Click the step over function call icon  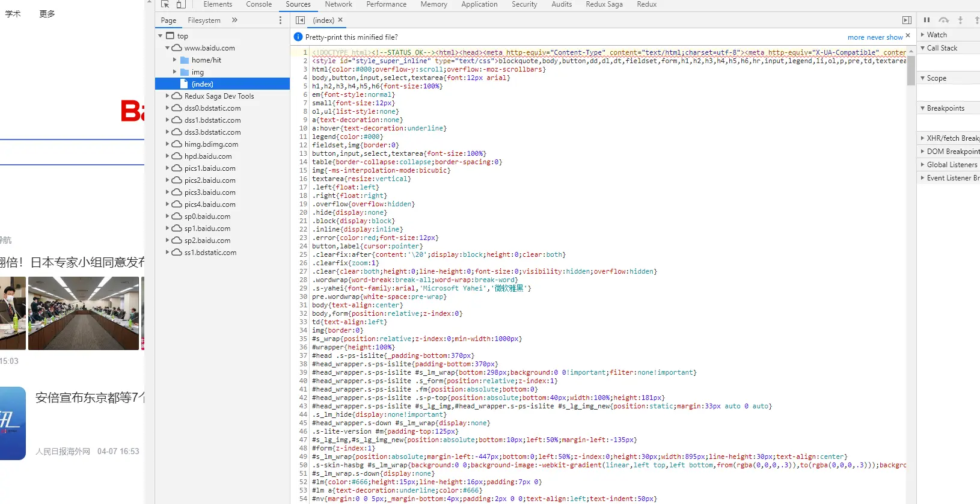tap(944, 20)
